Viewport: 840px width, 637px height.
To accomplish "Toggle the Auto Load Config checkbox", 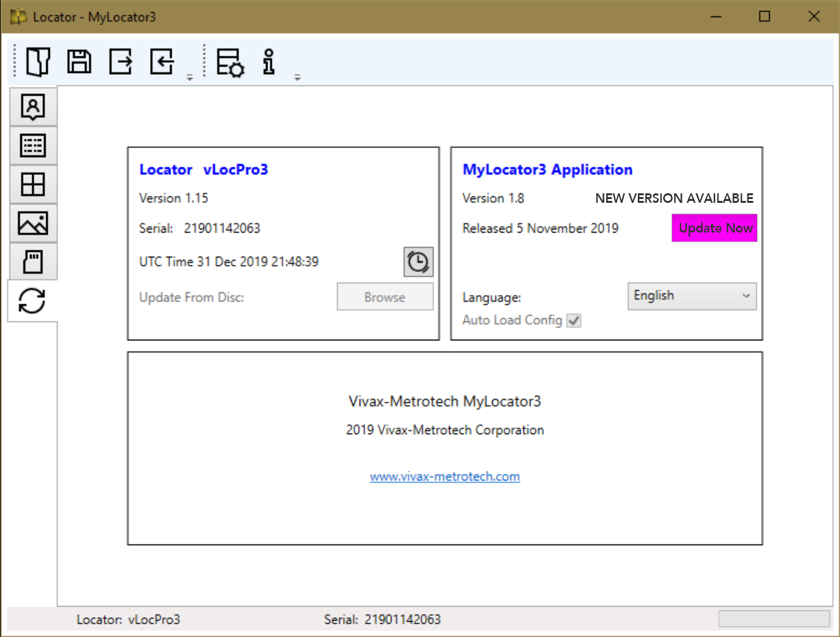I will [574, 321].
